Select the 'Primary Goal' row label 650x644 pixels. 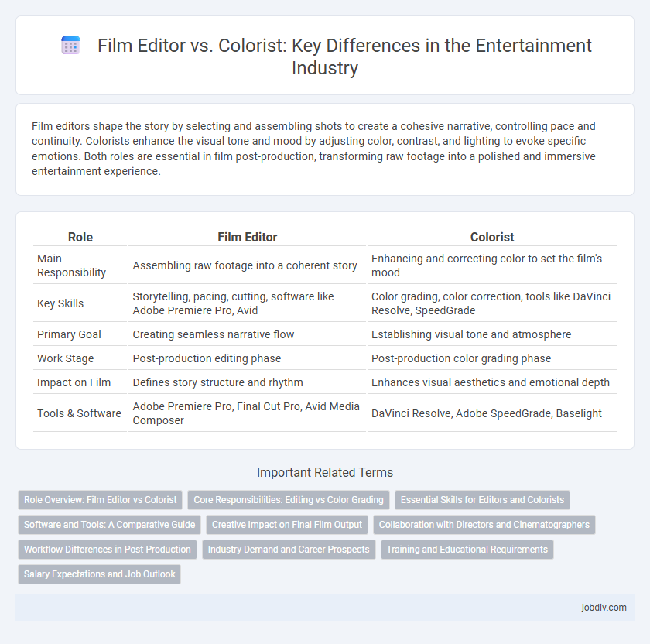[80, 334]
